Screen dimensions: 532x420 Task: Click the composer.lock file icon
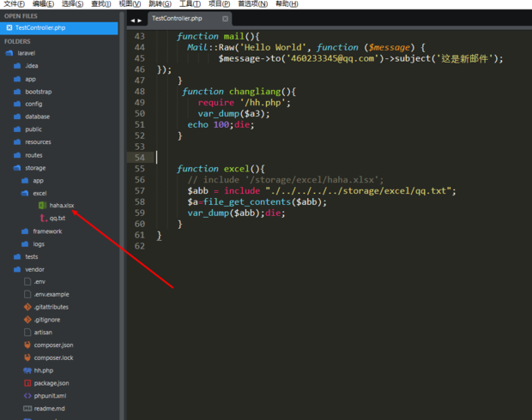pos(27,357)
